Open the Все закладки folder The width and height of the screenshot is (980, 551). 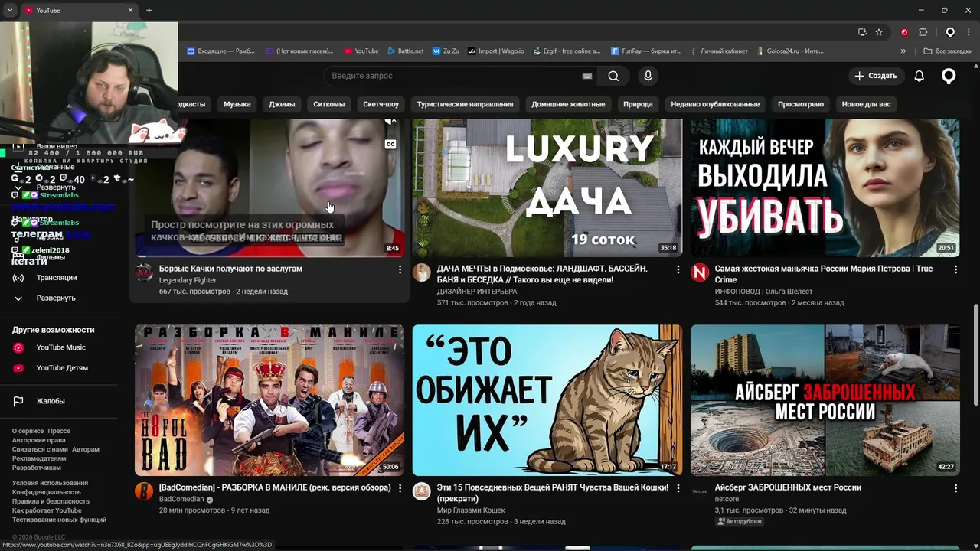pyautogui.click(x=948, y=51)
